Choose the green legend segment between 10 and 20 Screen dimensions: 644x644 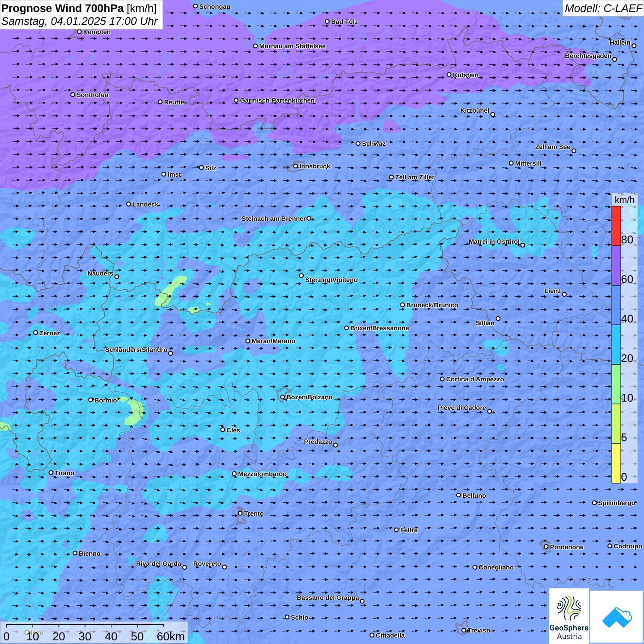(x=616, y=385)
